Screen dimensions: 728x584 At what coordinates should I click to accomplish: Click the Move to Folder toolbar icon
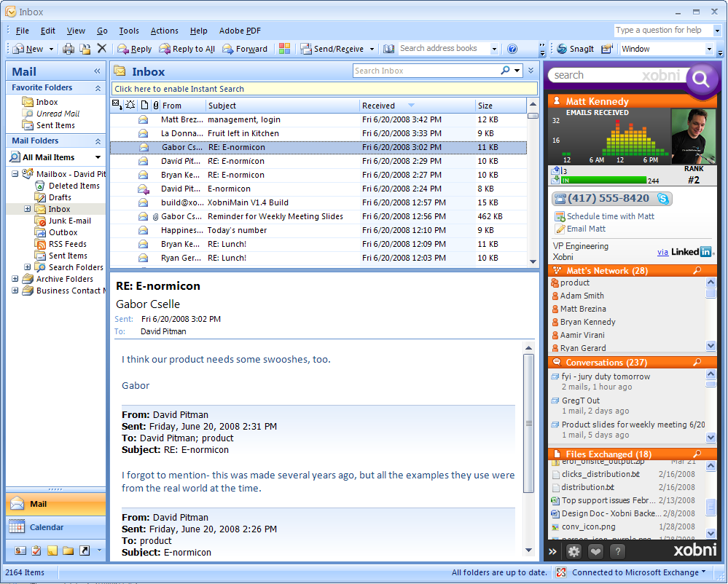pos(85,49)
